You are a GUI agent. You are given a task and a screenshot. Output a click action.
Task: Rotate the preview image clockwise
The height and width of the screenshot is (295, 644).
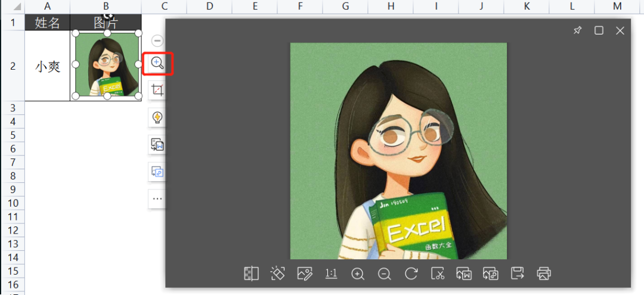point(411,274)
